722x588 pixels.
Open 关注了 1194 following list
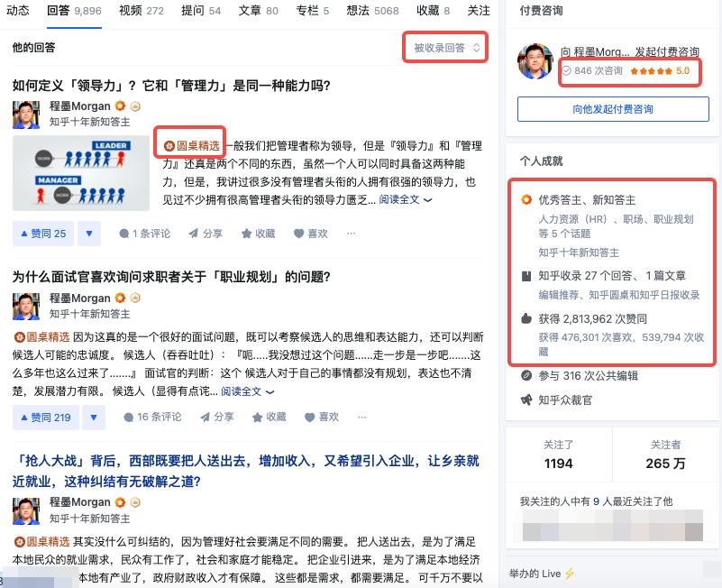[x=559, y=455]
